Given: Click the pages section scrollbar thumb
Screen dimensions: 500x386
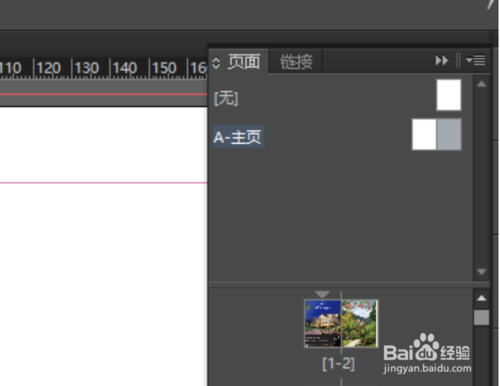Looking at the screenshot, I should pyautogui.click(x=481, y=317).
